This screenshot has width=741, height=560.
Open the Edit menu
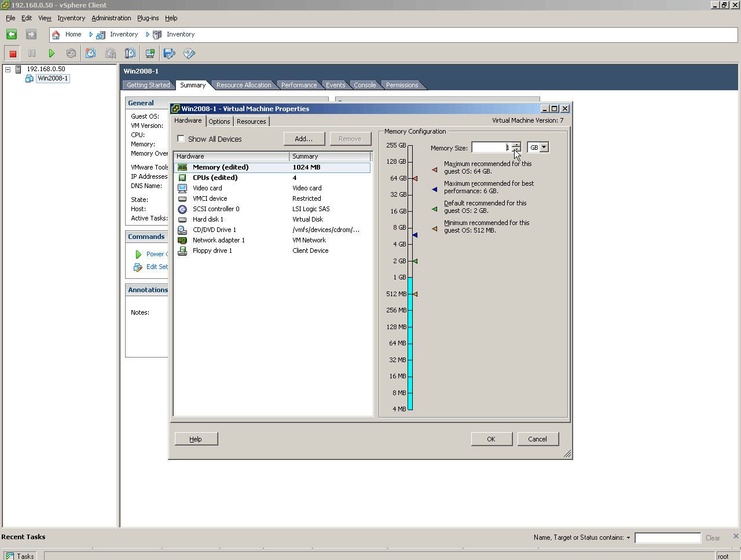[x=27, y=18]
